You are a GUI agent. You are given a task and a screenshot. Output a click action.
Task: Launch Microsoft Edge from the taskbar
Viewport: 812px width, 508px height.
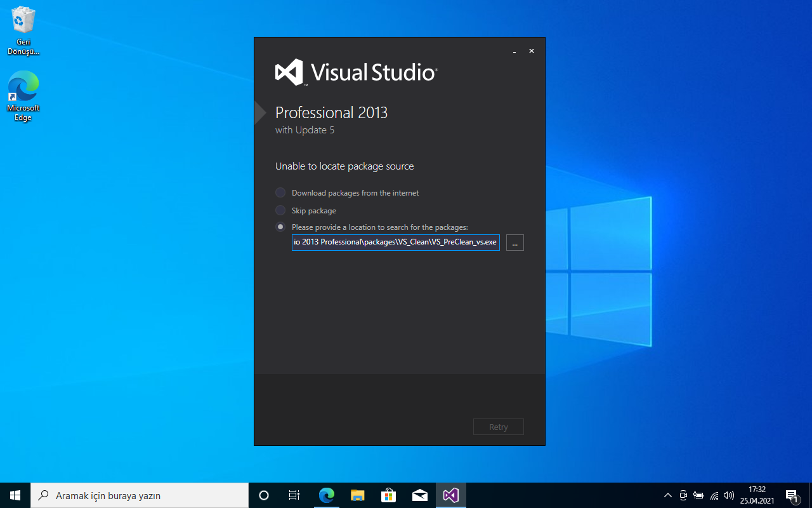(x=327, y=495)
